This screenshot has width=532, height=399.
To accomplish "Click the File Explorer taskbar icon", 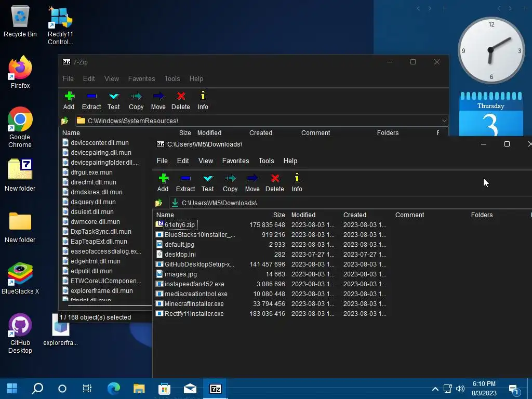I will pos(139,389).
